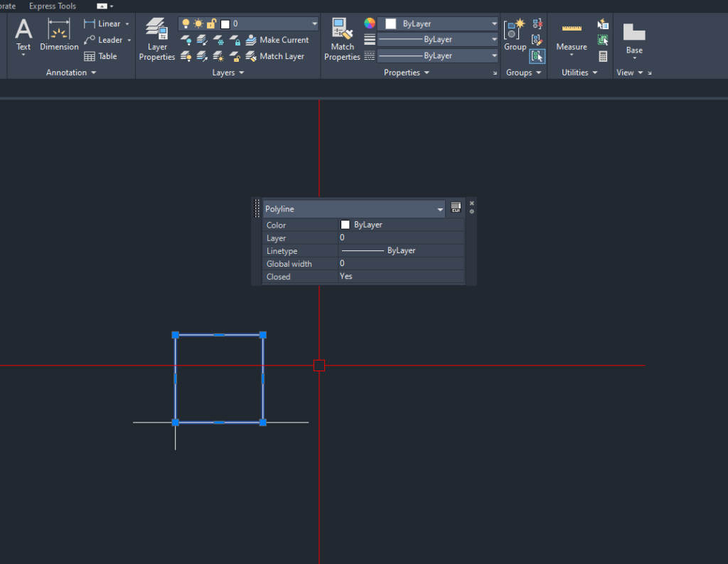Expand the View panel
The height and width of the screenshot is (564, 728).
pos(630,73)
